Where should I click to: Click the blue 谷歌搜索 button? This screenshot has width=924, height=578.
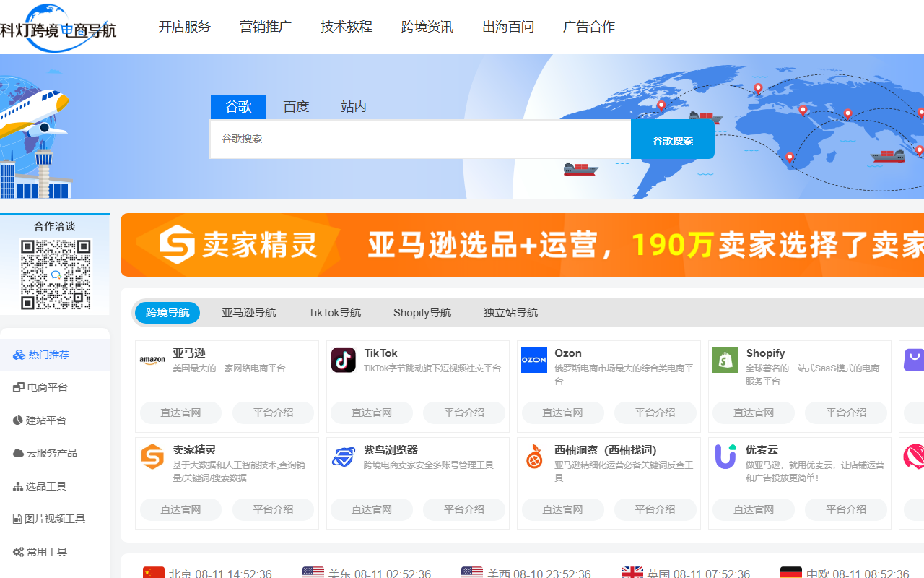pos(673,139)
